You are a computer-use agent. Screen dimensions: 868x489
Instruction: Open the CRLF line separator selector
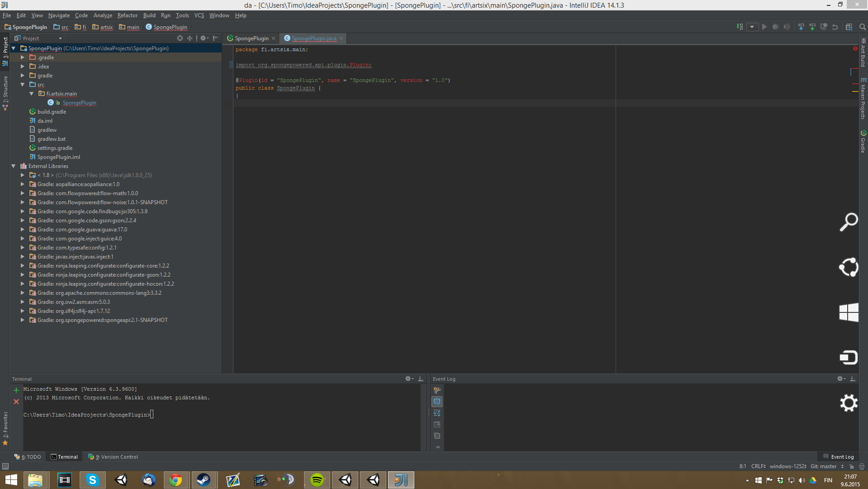[759, 466]
